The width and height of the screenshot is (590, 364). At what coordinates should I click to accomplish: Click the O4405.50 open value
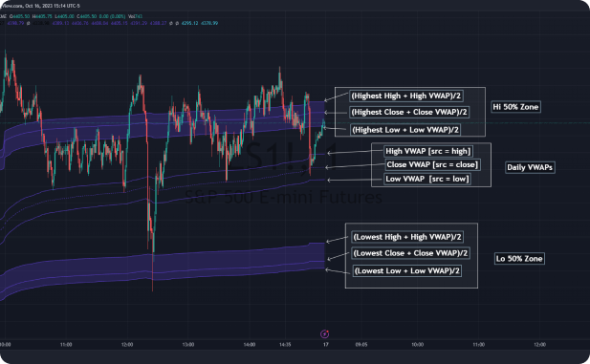tap(19, 16)
